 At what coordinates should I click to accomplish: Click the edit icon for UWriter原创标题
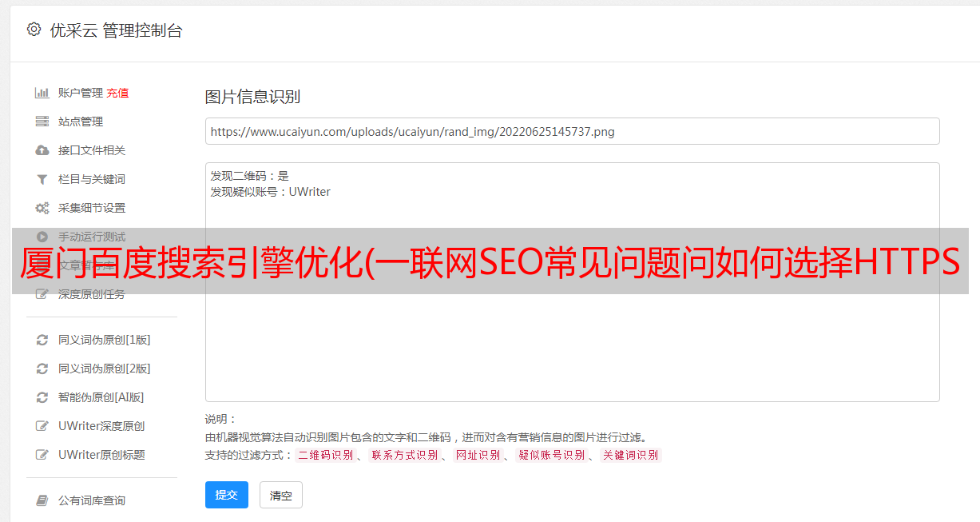pyautogui.click(x=42, y=455)
